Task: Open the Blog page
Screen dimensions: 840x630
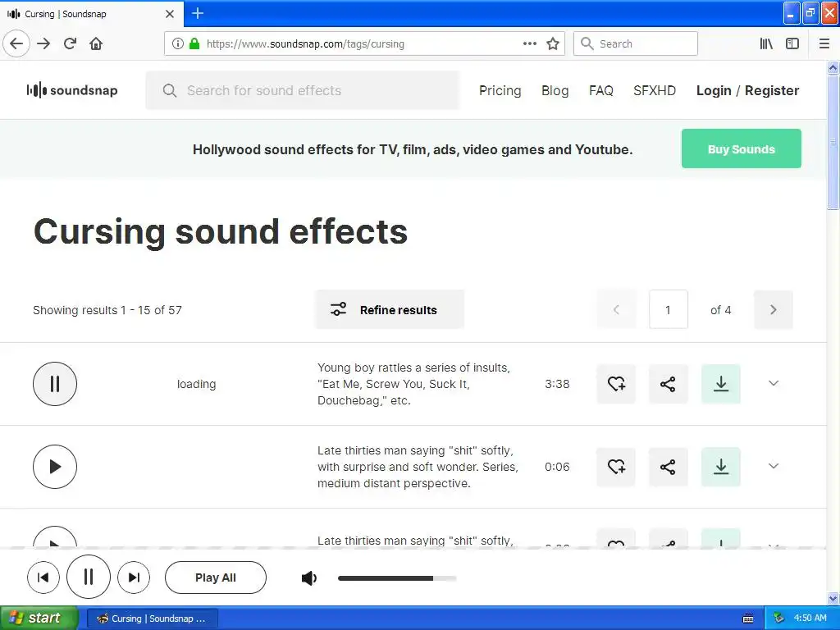Action: pos(555,90)
